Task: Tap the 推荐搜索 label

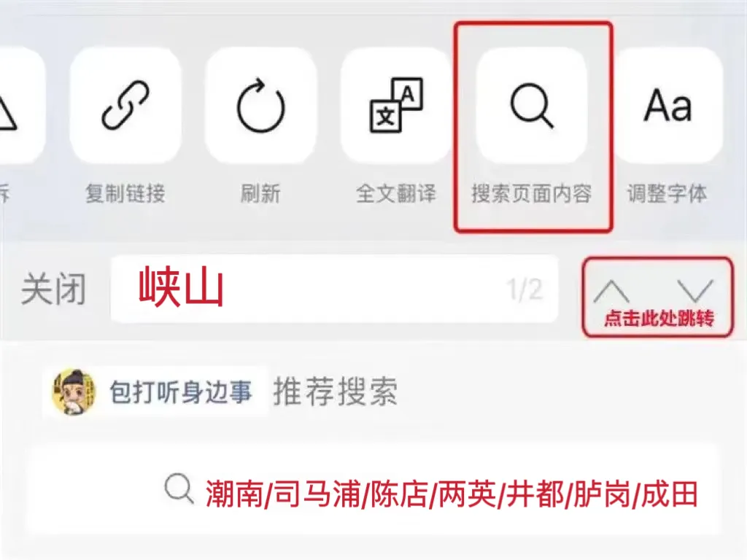Action: coord(336,392)
